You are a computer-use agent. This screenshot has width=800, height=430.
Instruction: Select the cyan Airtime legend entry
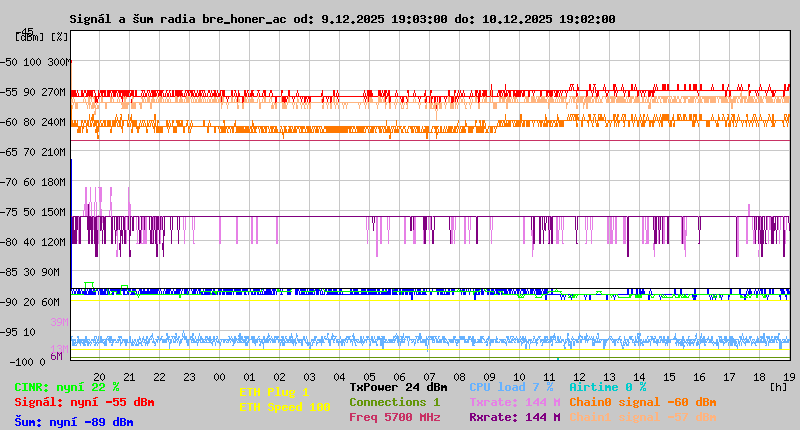(607, 387)
